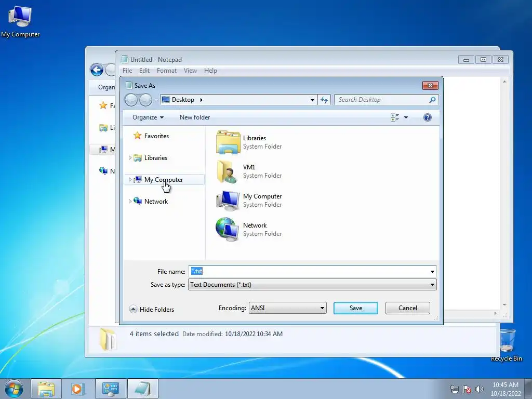Expand the Network tree node
The height and width of the screenshot is (399, 532).
click(129, 201)
